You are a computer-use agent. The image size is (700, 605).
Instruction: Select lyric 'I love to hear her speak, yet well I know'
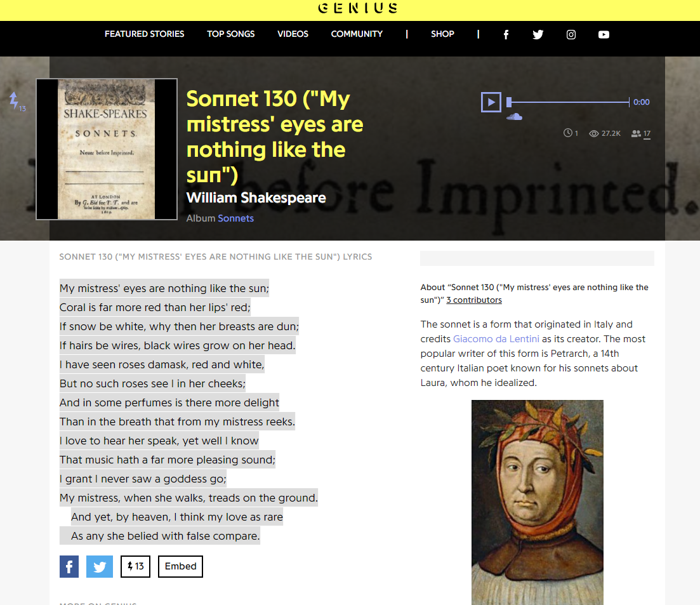click(x=159, y=441)
